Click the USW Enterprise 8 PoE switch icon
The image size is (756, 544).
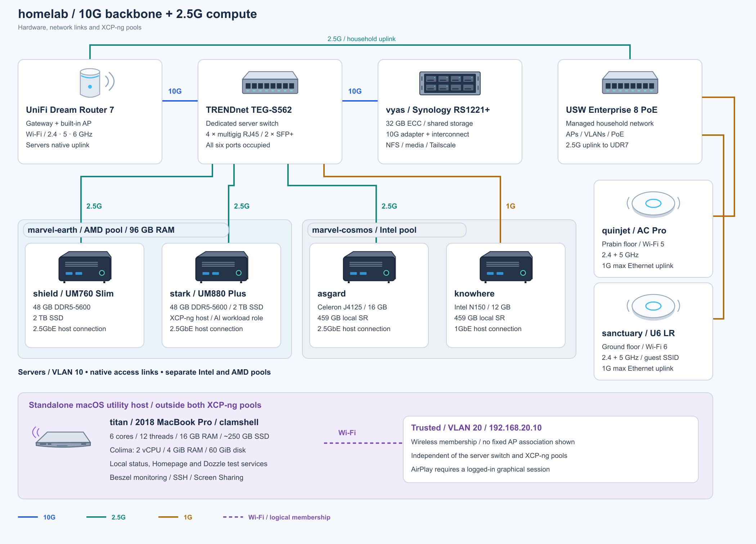pyautogui.click(x=630, y=83)
